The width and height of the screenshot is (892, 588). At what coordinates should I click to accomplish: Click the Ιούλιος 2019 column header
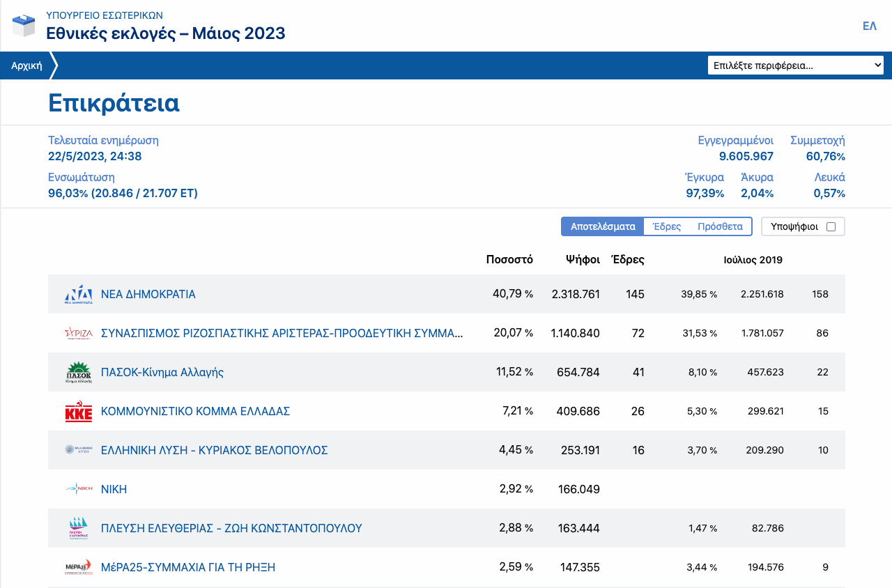[x=753, y=260]
